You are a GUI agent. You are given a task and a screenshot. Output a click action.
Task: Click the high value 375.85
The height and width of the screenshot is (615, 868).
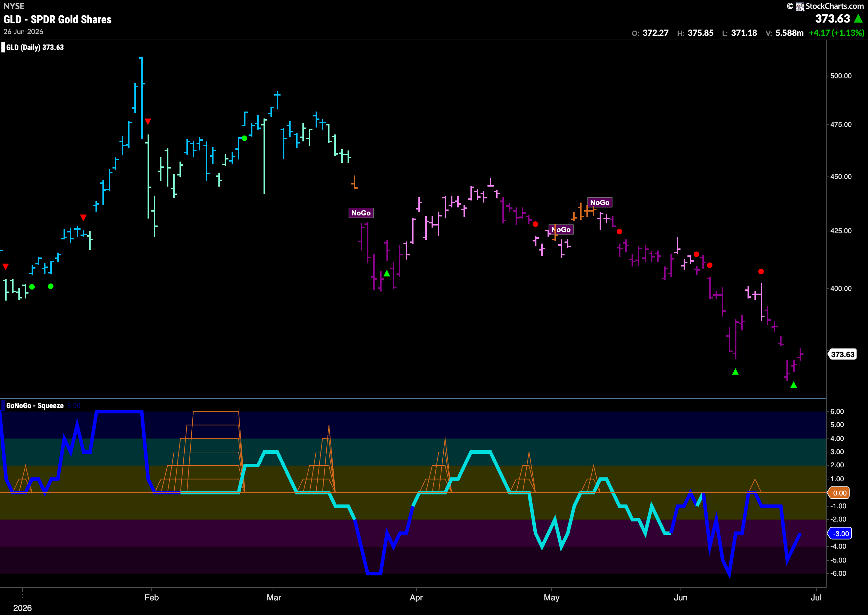[700, 33]
